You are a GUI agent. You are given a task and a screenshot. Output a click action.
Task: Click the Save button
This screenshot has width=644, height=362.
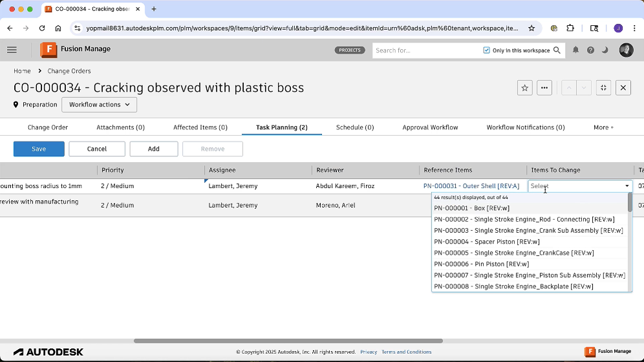click(x=39, y=149)
